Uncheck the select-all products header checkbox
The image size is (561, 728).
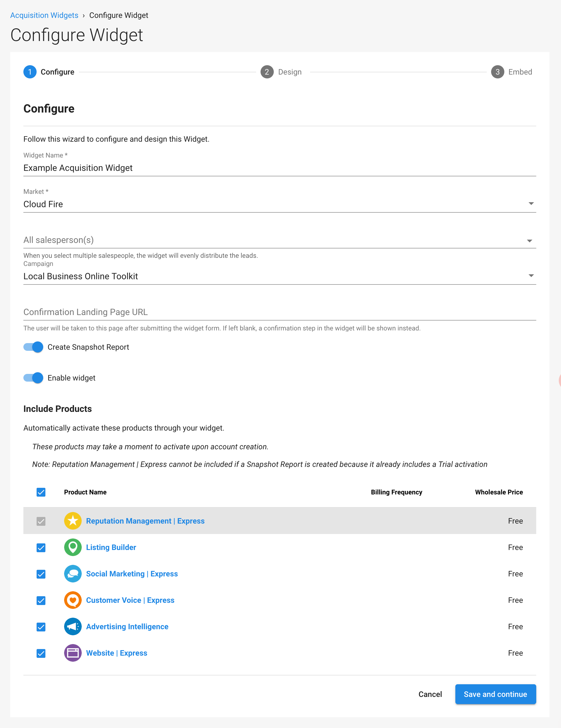pyautogui.click(x=41, y=492)
